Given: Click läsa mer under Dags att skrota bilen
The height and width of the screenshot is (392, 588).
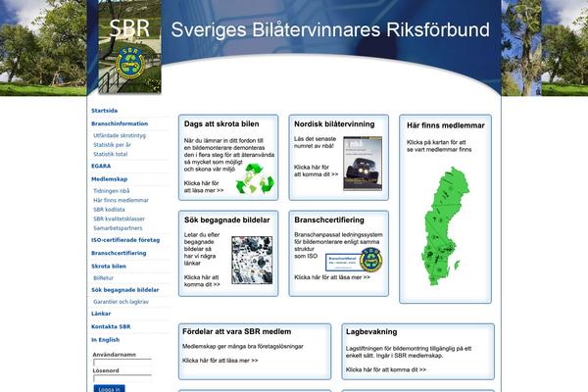Looking at the screenshot, I should [x=204, y=187].
